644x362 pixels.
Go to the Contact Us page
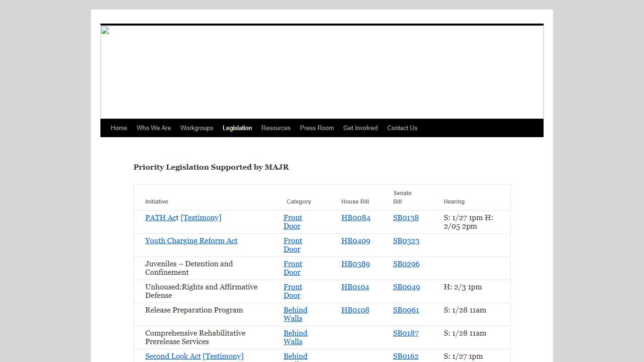402,128
